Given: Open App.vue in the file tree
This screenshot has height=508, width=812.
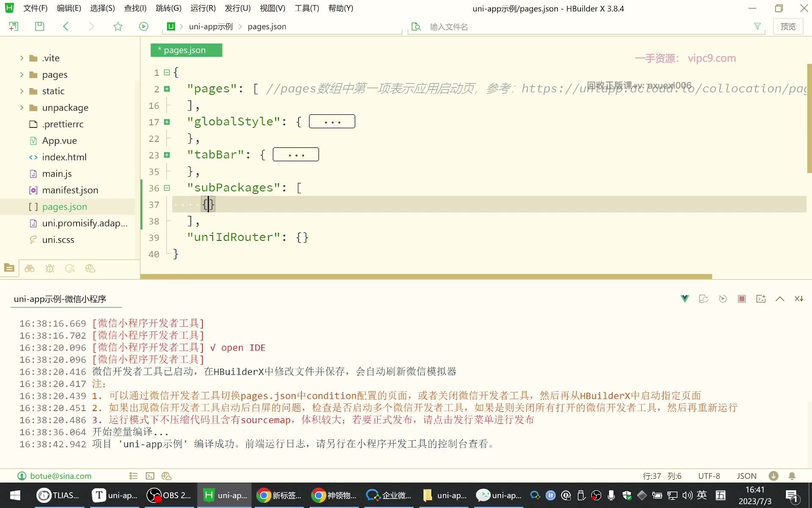Looking at the screenshot, I should pos(59,141).
